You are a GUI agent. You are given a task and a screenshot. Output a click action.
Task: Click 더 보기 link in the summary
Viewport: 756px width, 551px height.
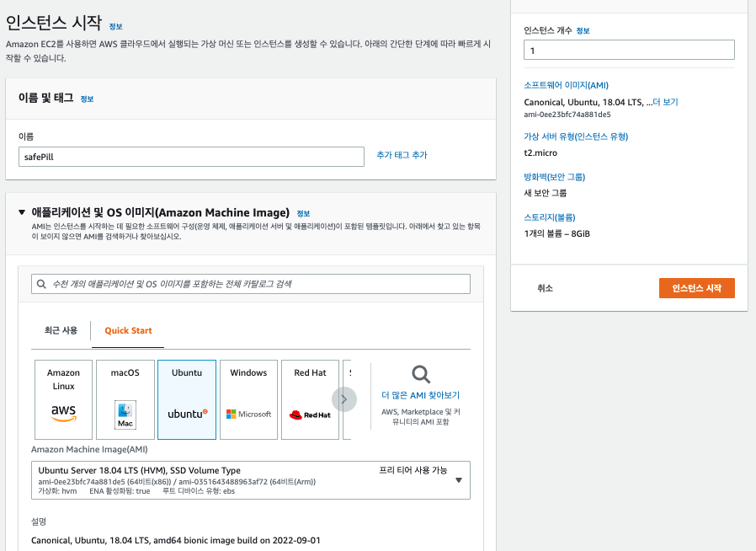[x=665, y=102]
